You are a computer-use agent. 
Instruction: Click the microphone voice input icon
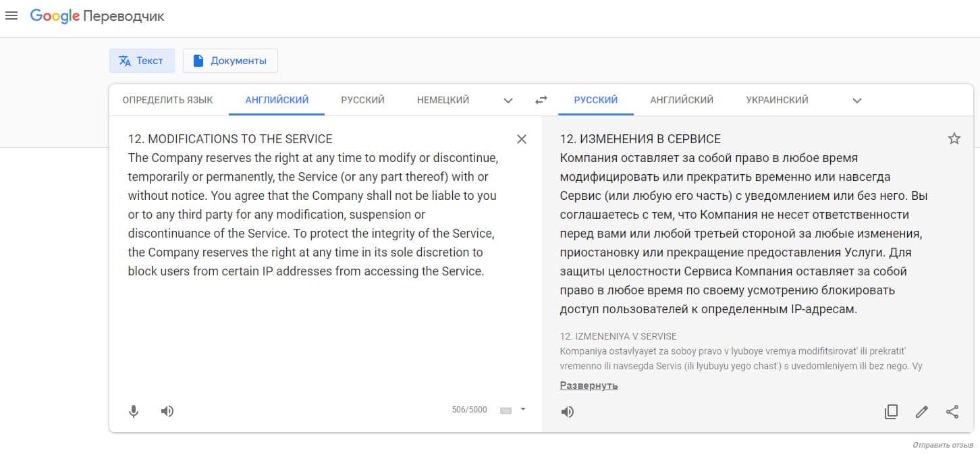pyautogui.click(x=134, y=411)
